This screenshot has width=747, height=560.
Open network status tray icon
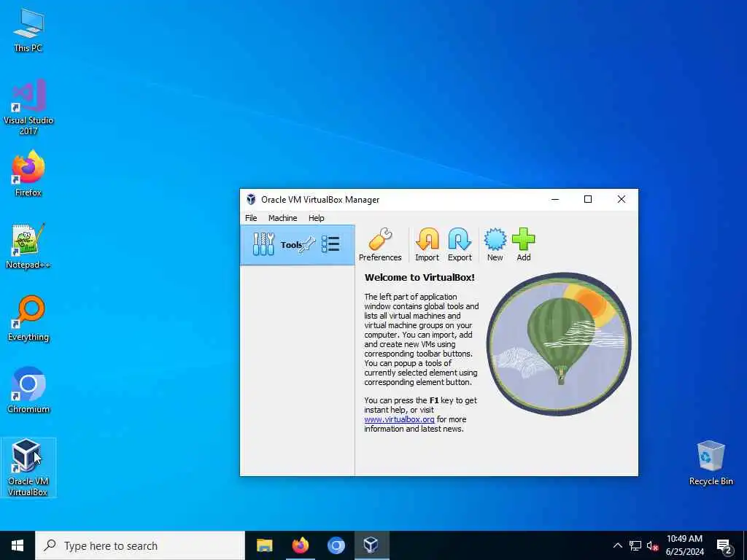point(635,545)
